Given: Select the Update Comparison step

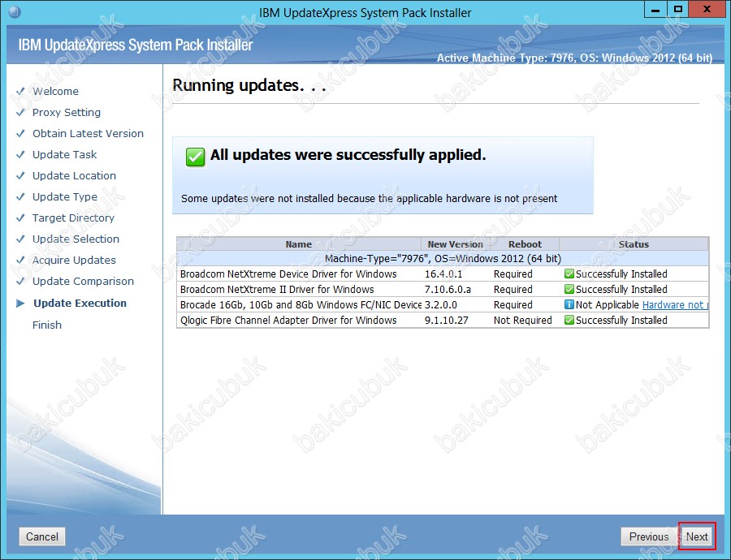Looking at the screenshot, I should [83, 281].
